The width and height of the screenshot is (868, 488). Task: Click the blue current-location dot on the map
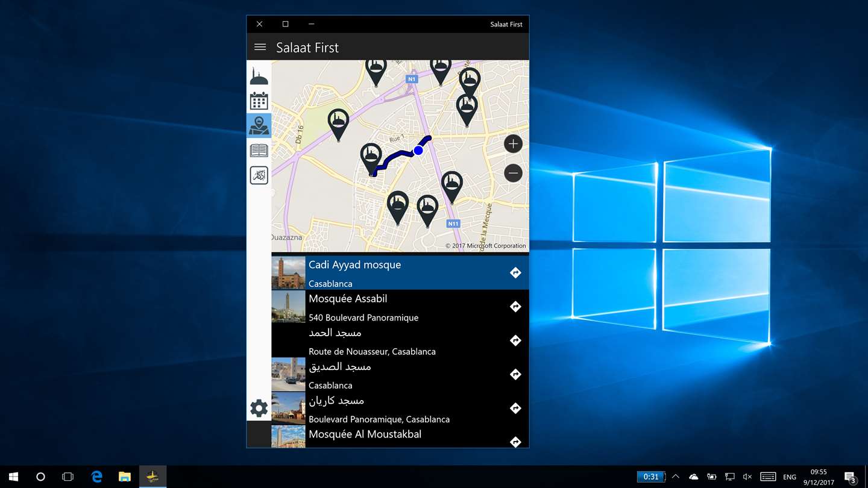point(418,150)
